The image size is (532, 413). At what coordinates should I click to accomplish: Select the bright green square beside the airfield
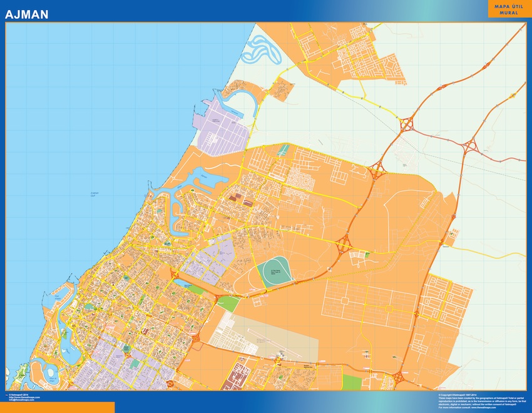(227, 305)
